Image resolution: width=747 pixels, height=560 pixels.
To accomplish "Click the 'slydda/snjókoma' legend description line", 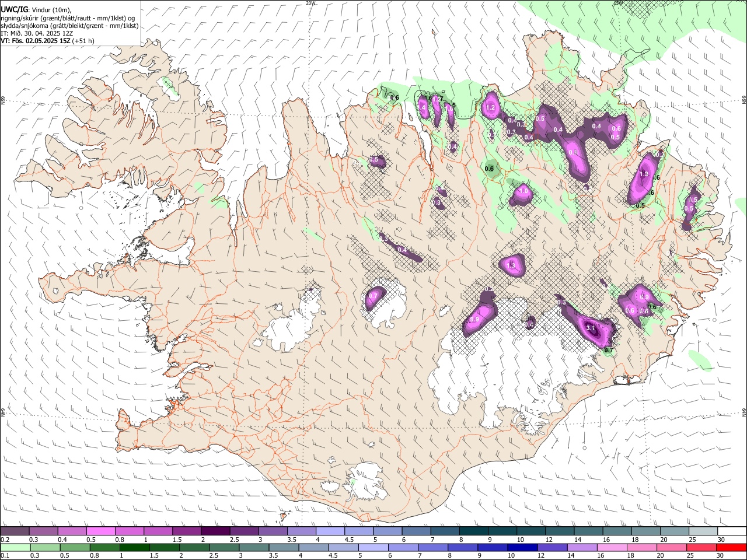I will 69,26.
